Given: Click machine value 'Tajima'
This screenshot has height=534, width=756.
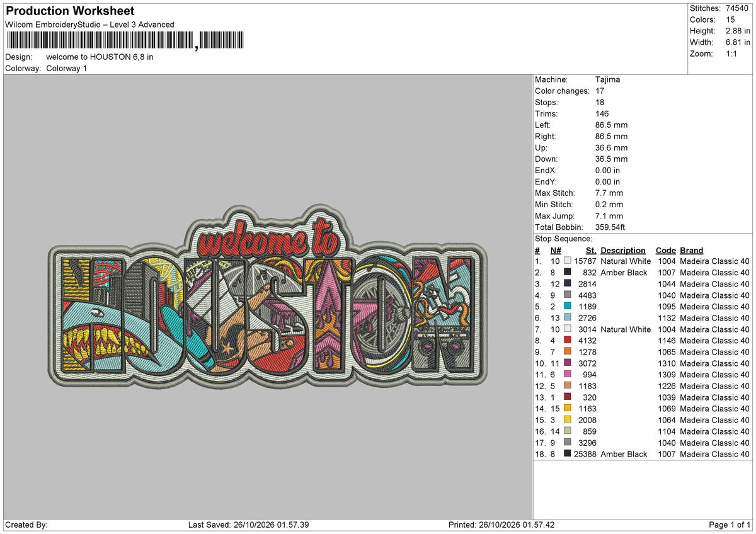Looking at the screenshot, I should pyautogui.click(x=607, y=79).
